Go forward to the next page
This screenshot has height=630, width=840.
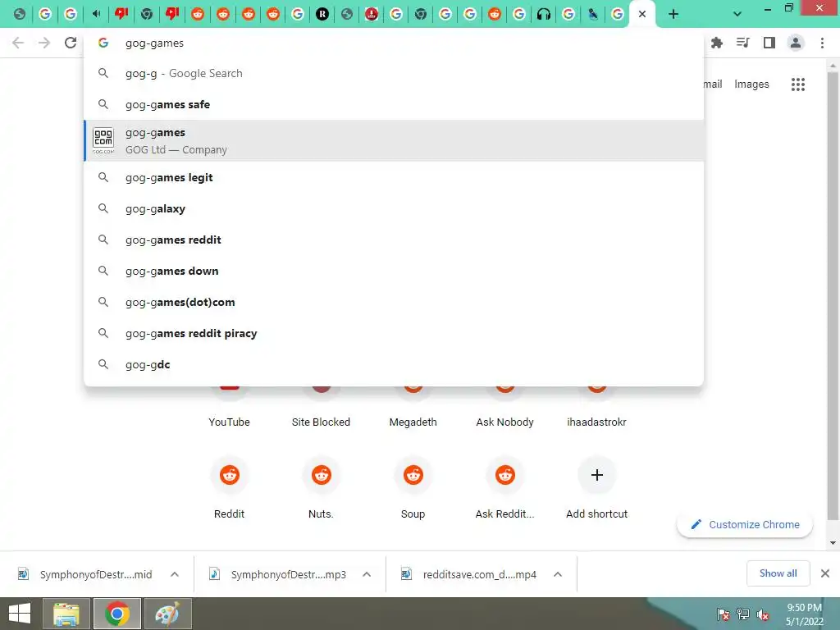click(44, 43)
